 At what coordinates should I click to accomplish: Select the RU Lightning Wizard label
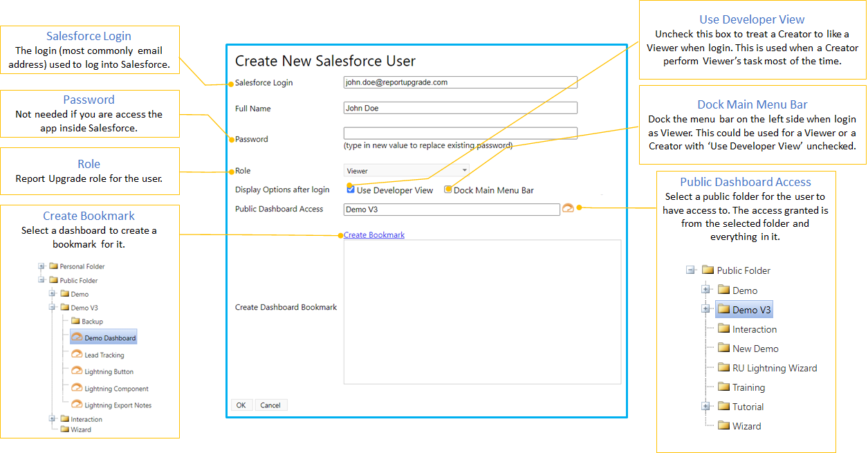775,368
